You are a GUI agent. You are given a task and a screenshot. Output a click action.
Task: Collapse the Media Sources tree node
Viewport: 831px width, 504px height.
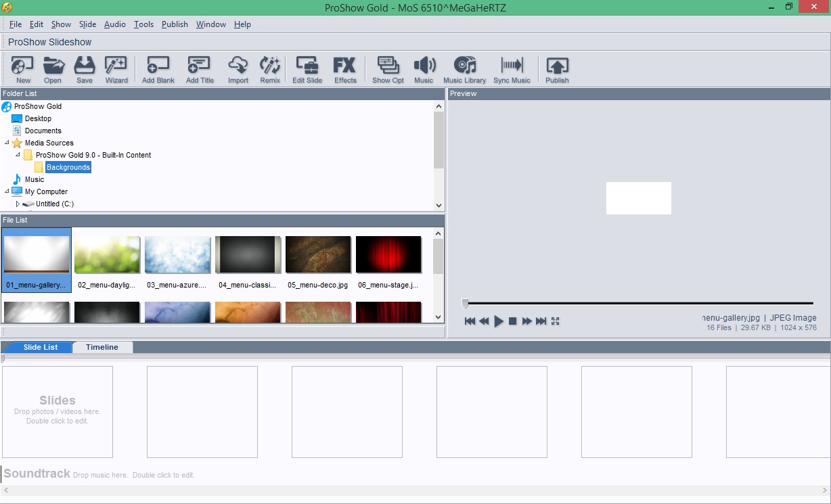pyautogui.click(x=7, y=143)
